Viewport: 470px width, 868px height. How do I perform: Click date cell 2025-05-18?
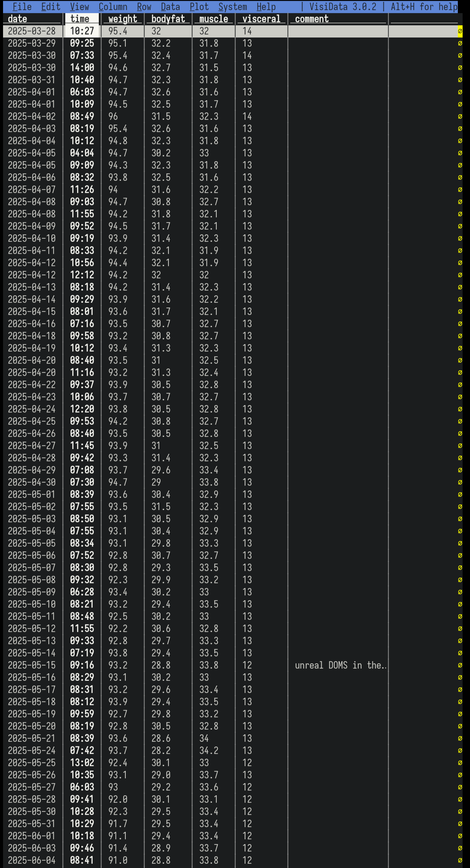(32, 702)
